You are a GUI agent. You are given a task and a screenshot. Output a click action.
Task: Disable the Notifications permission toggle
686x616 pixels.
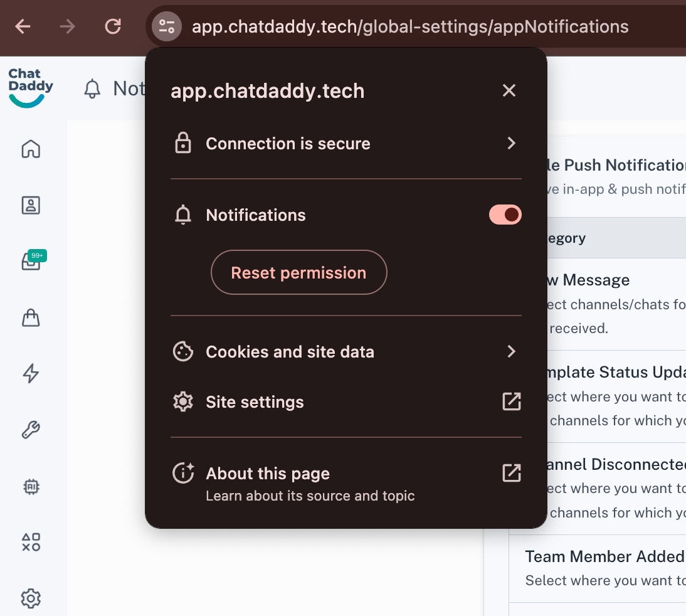coord(505,215)
